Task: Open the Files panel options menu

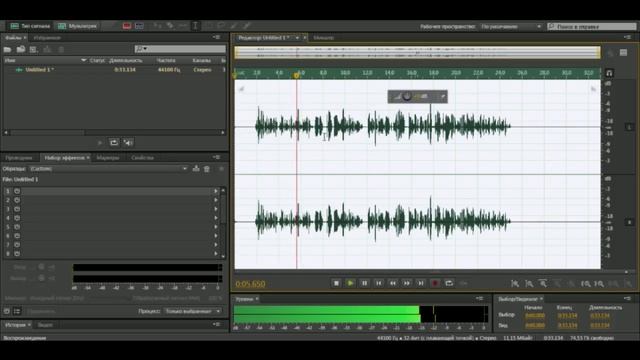Action: (216, 37)
